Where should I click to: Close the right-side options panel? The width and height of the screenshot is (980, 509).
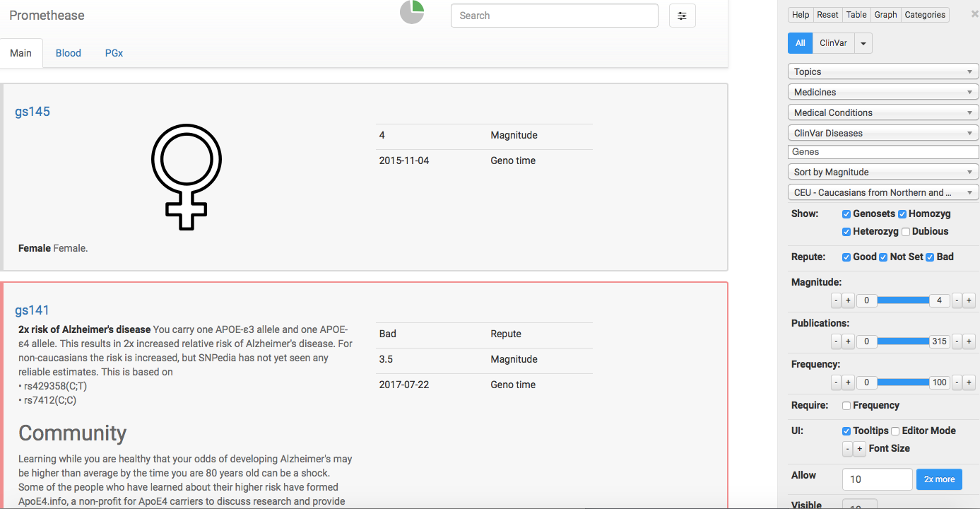coord(975,14)
